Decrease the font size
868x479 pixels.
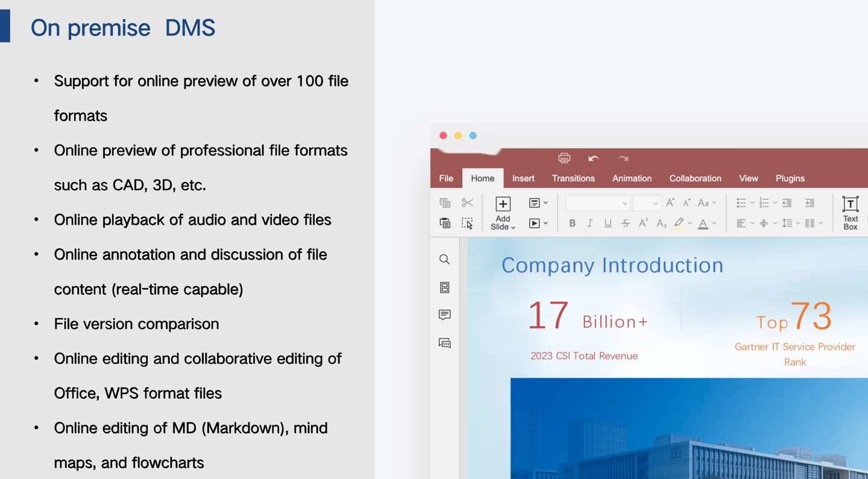687,203
